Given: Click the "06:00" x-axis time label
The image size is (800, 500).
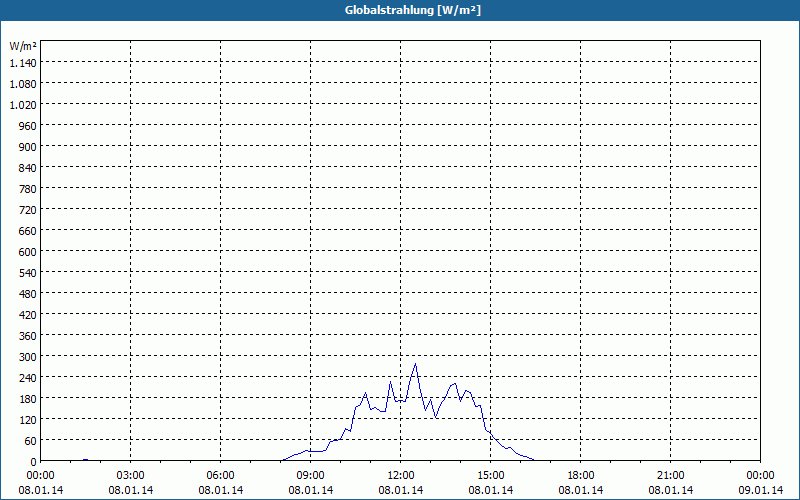Looking at the screenshot, I should (x=220, y=476).
